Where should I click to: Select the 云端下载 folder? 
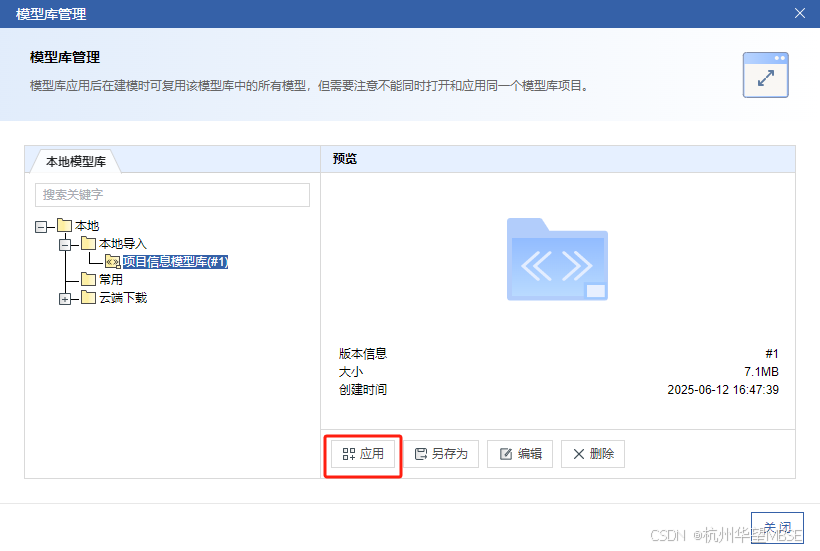coord(123,298)
